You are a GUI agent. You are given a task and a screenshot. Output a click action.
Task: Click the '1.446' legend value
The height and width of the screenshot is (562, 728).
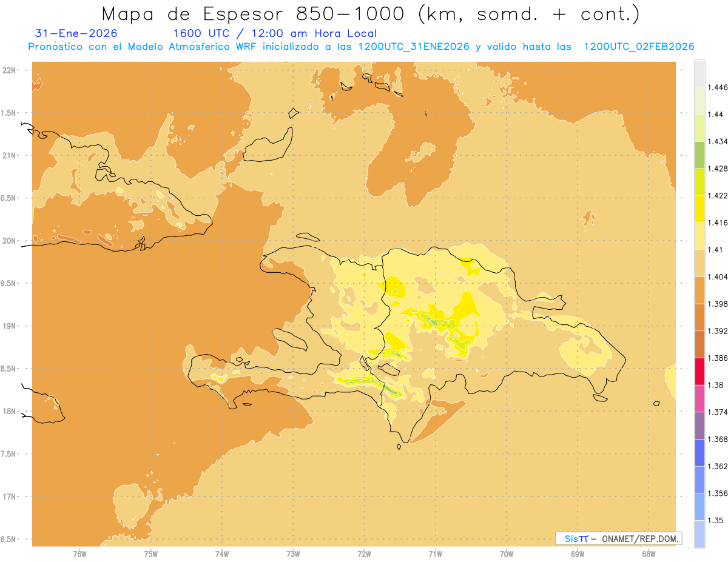[x=718, y=87]
